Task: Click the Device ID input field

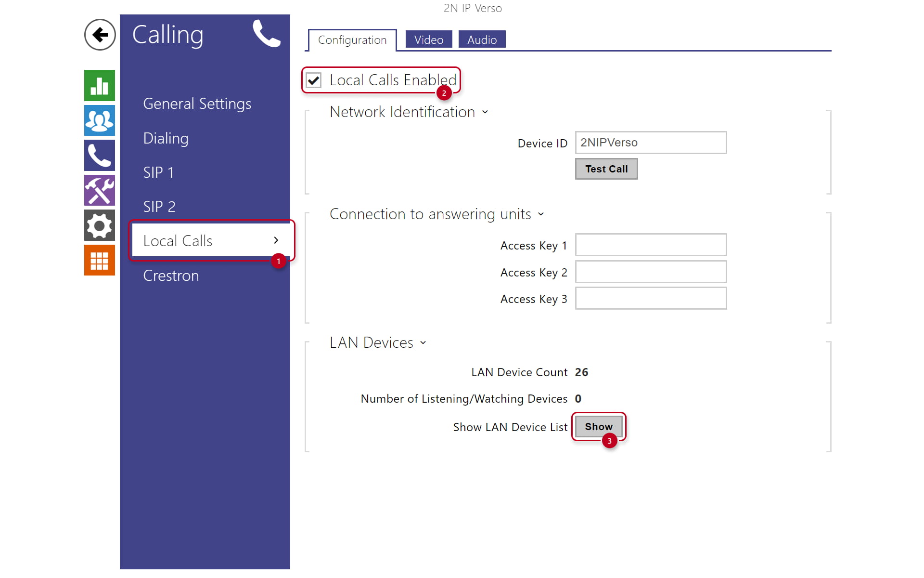Action: (651, 143)
